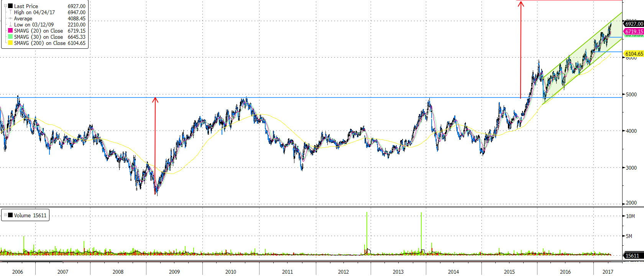Click the 2014 year label on time axis
Screen dimensions: 644x276
point(453,272)
